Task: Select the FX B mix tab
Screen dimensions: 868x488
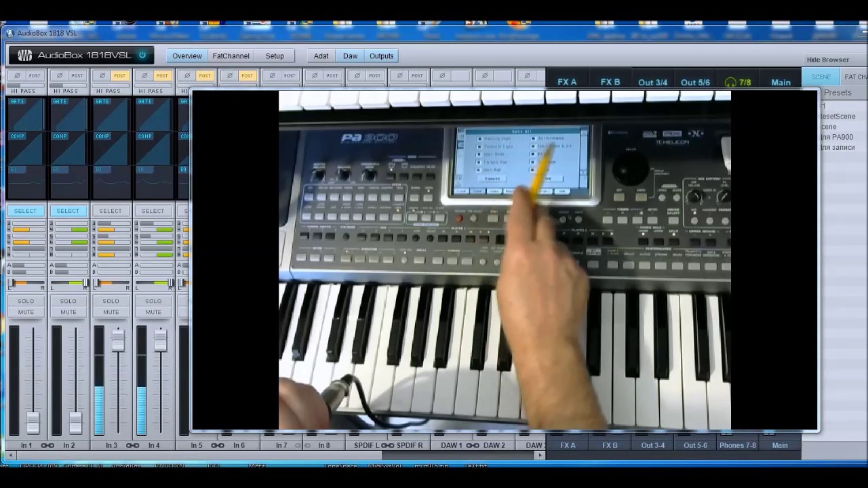Action: click(x=610, y=82)
